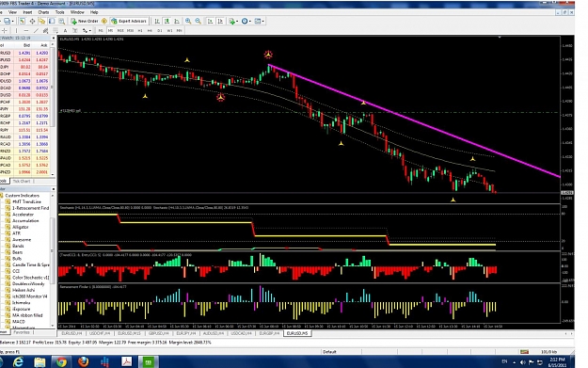Open the Window menu

(x=77, y=12)
